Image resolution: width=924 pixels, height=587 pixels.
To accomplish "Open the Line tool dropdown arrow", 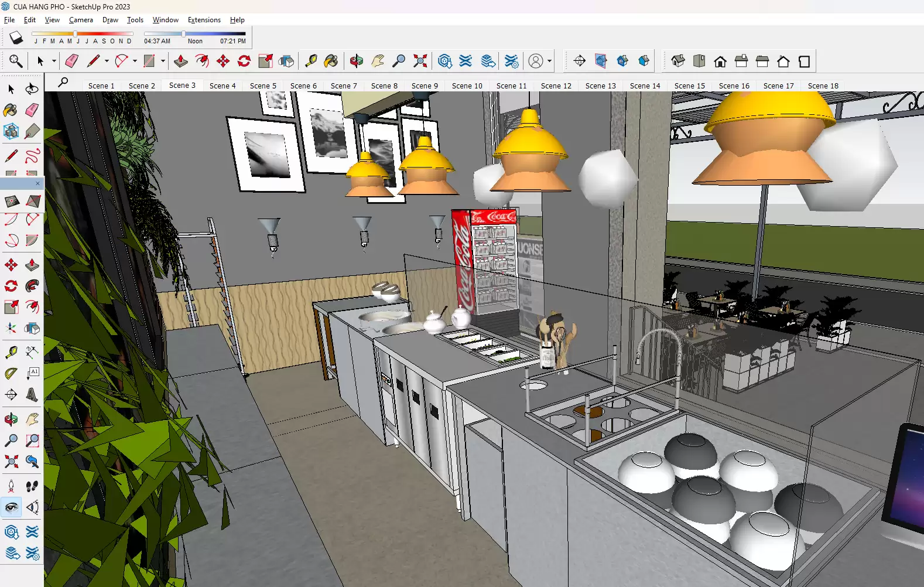I will click(x=107, y=61).
